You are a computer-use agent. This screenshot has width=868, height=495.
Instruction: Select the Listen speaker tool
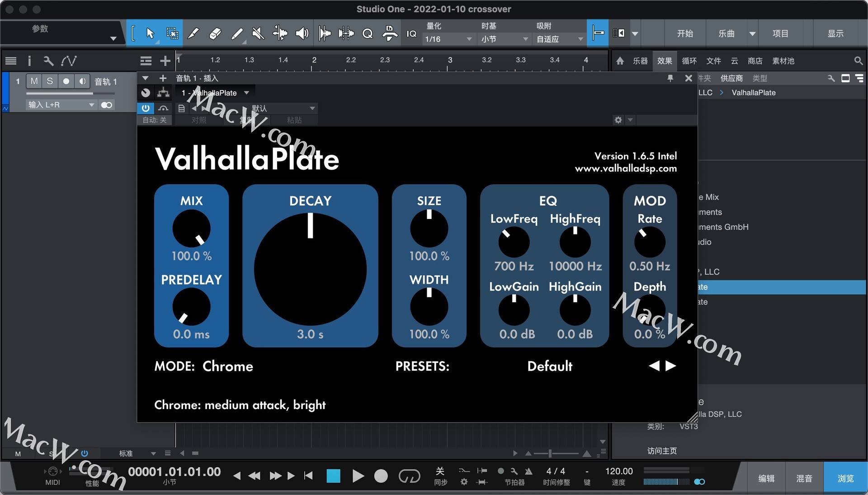302,33
